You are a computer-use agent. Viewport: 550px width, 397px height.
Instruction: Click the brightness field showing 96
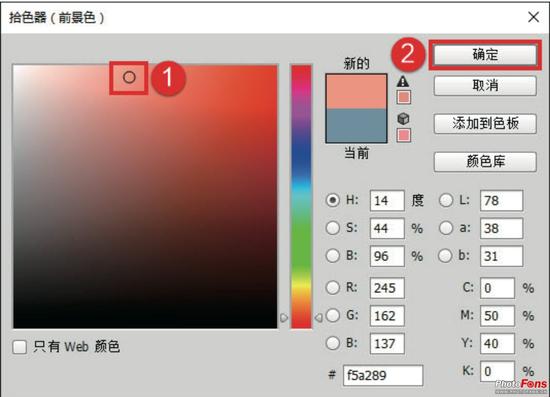387,256
